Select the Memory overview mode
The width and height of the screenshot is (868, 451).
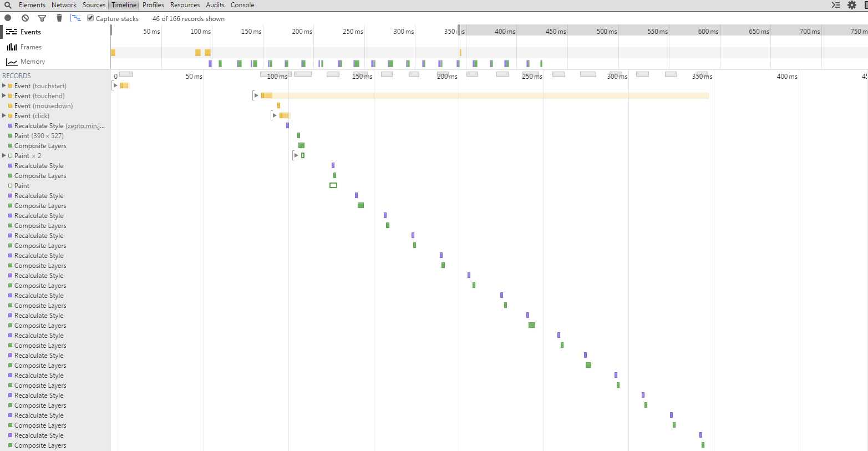tap(55, 62)
